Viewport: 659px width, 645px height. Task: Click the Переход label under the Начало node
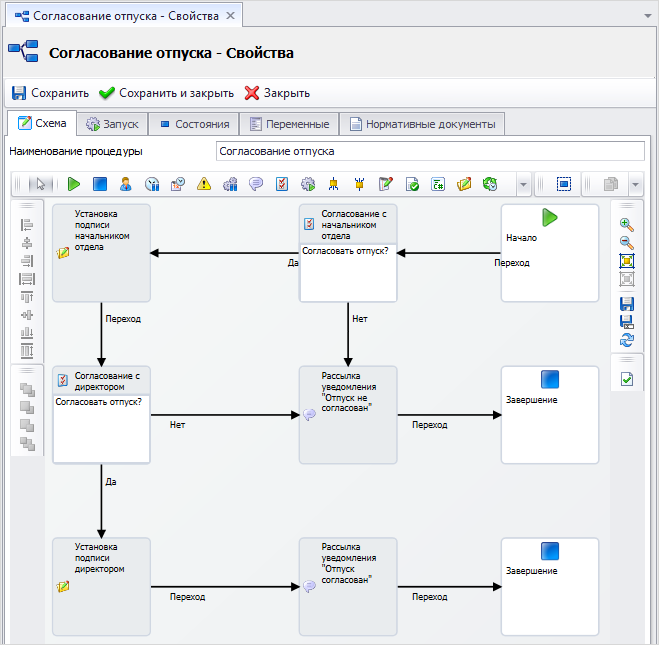512,263
